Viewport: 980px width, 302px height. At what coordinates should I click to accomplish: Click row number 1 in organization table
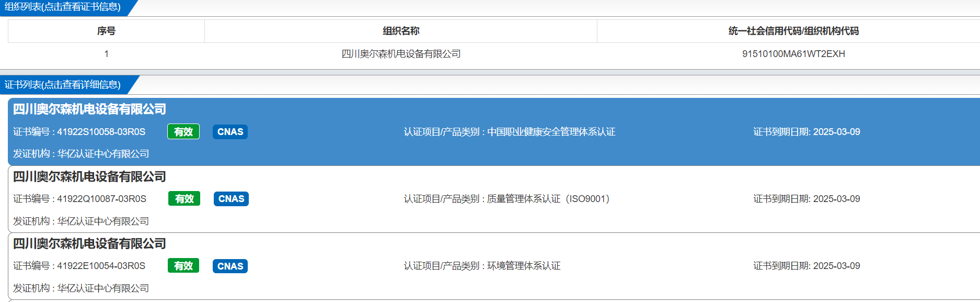tap(107, 54)
